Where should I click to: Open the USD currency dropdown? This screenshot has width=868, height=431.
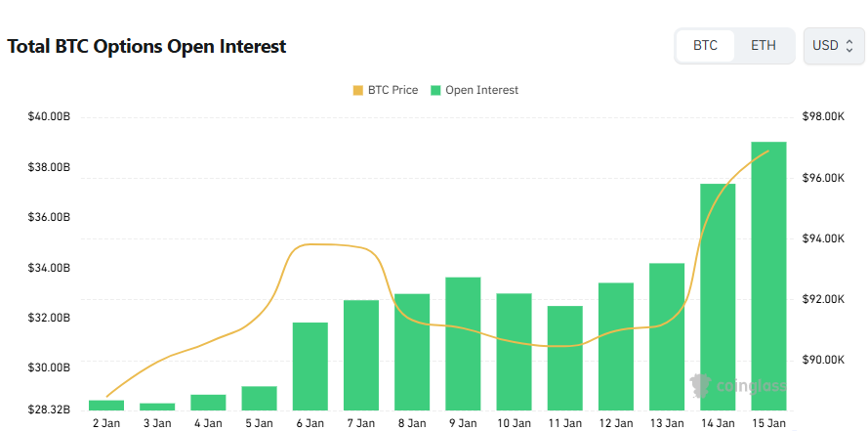833,46
